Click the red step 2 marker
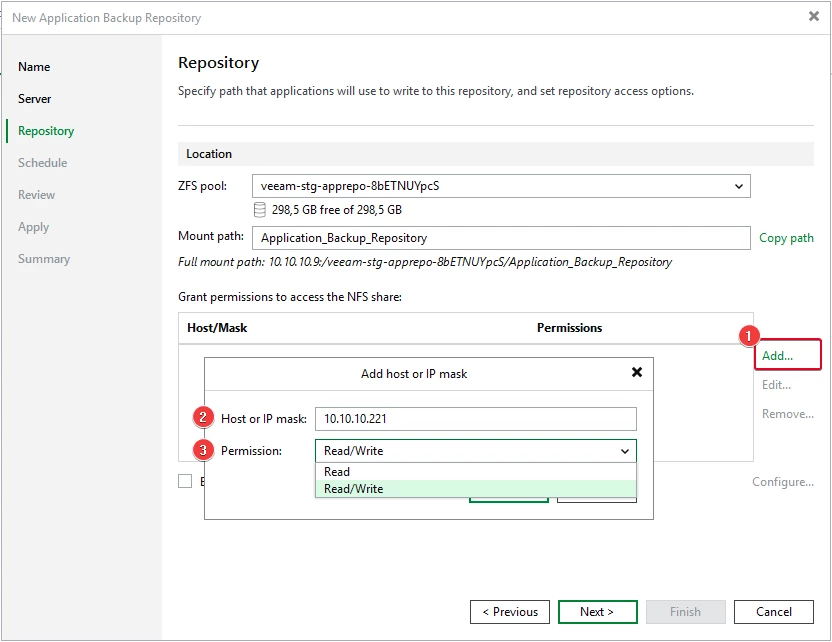 pyautogui.click(x=203, y=418)
